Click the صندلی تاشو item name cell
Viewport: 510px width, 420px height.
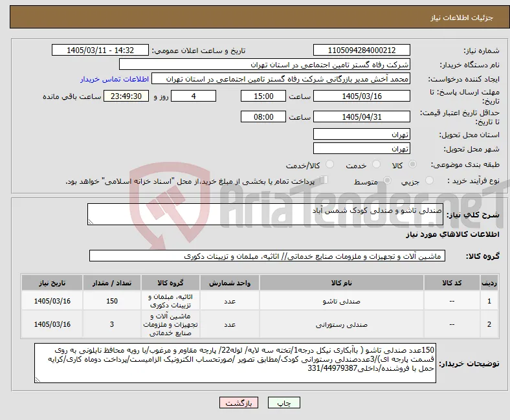click(x=342, y=301)
